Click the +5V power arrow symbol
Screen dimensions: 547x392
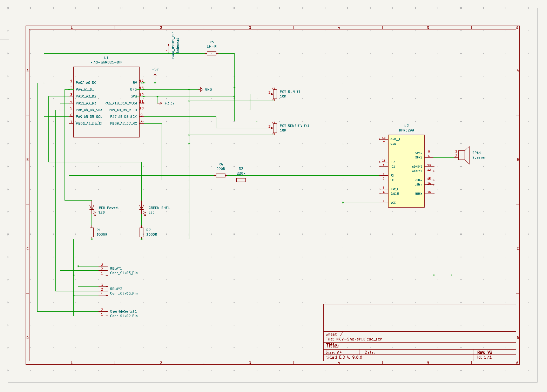155,75
